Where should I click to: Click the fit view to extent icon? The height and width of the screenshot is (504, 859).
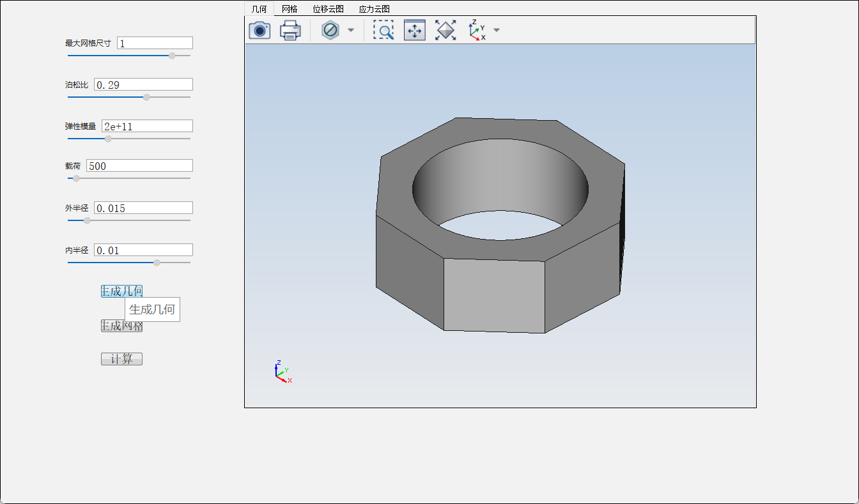click(445, 30)
